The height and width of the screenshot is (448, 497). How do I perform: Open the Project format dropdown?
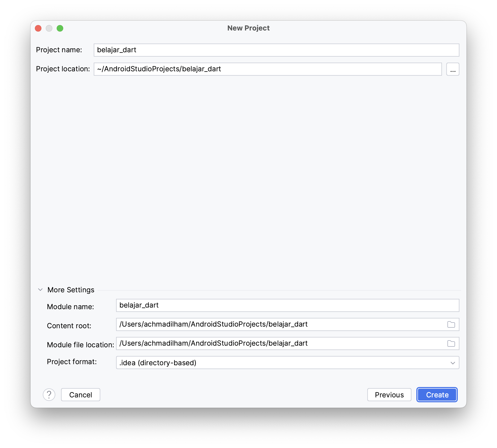click(287, 363)
